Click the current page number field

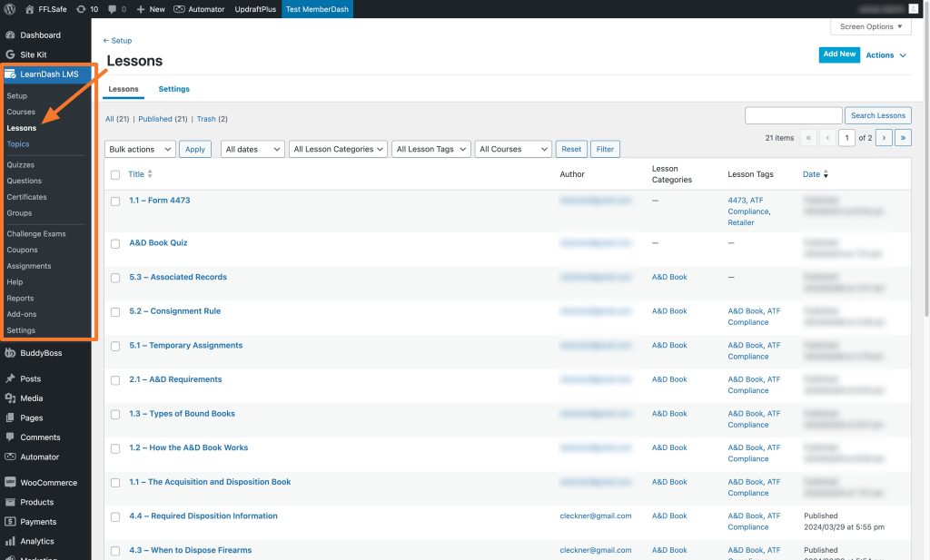(x=847, y=137)
